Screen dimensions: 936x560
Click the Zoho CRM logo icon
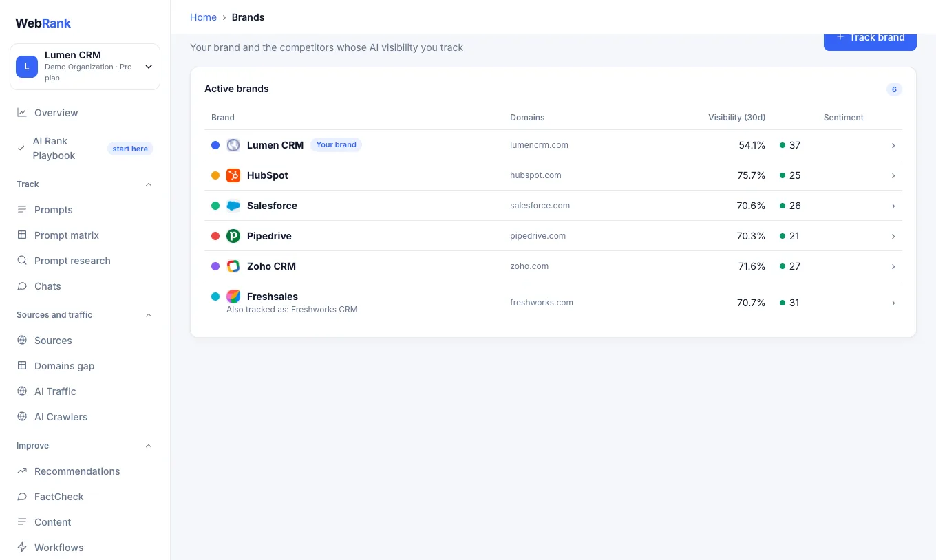click(233, 266)
